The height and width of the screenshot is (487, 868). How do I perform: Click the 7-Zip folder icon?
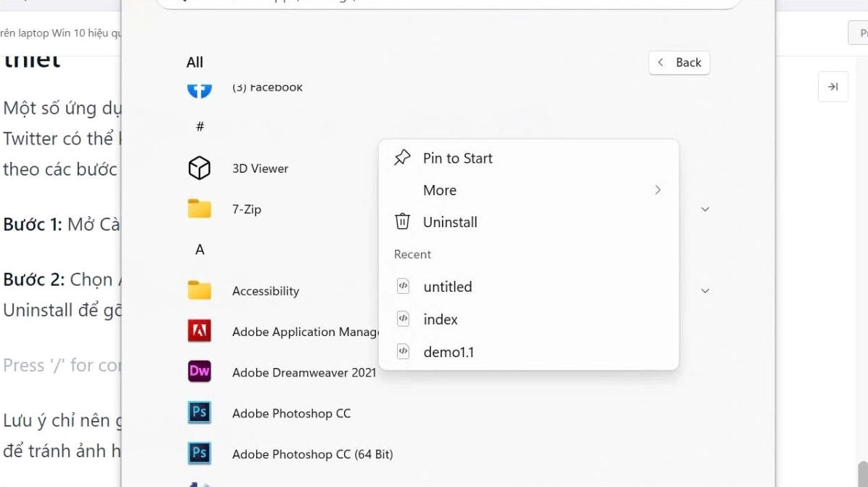pyautogui.click(x=199, y=209)
